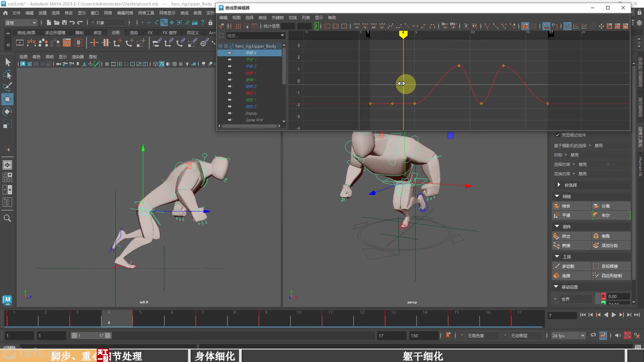Switch to the 绑定 shelf tab
The width and height of the screenshot is (644, 362).
tap(97, 33)
